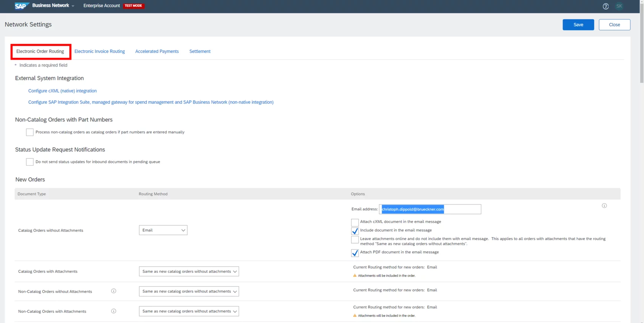Click 'External System Integration' heading

point(49,78)
